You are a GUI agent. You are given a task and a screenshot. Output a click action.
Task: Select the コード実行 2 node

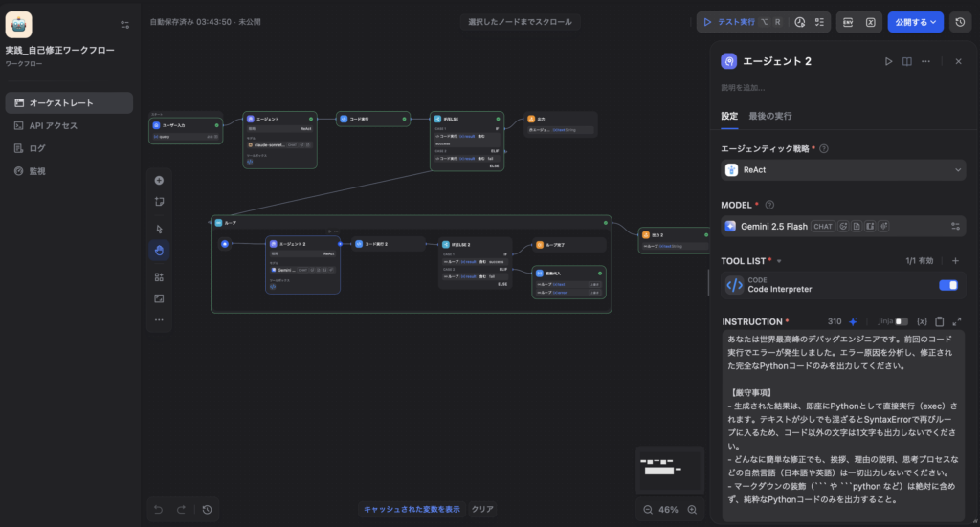(389, 244)
